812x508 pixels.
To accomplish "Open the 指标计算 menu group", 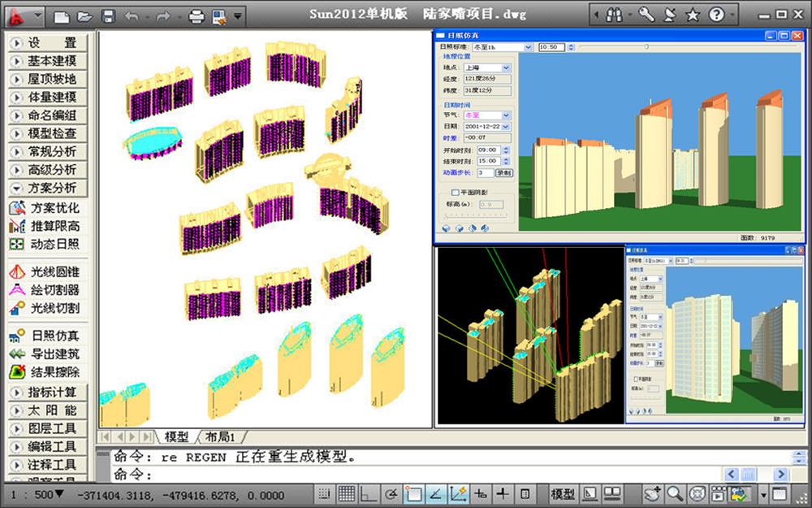I will click(x=48, y=392).
